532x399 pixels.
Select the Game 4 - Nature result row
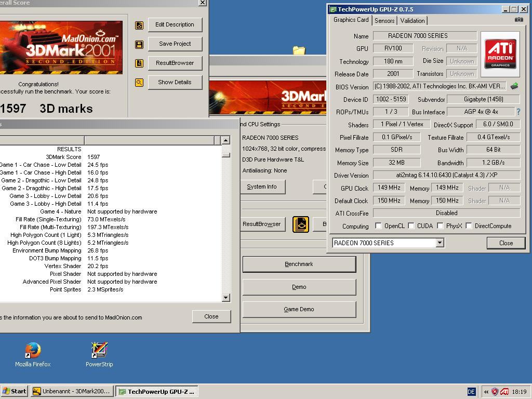[x=111, y=212]
